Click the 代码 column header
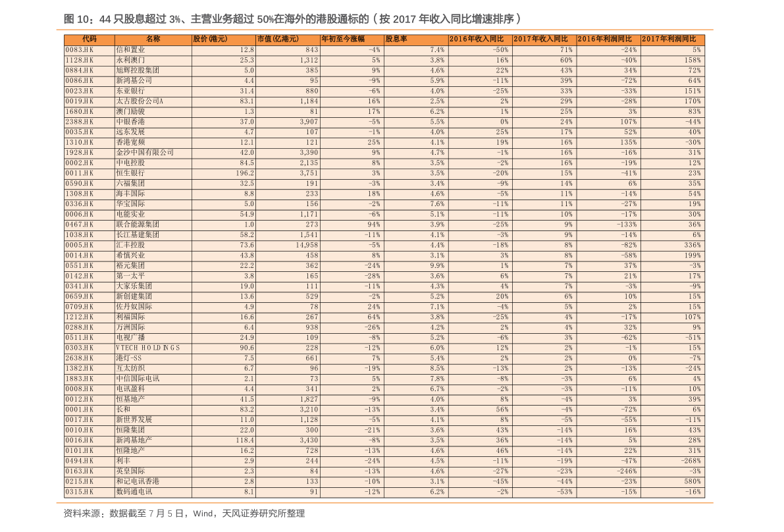Image resolution: width=784 pixels, height=532 pixels. (90, 39)
